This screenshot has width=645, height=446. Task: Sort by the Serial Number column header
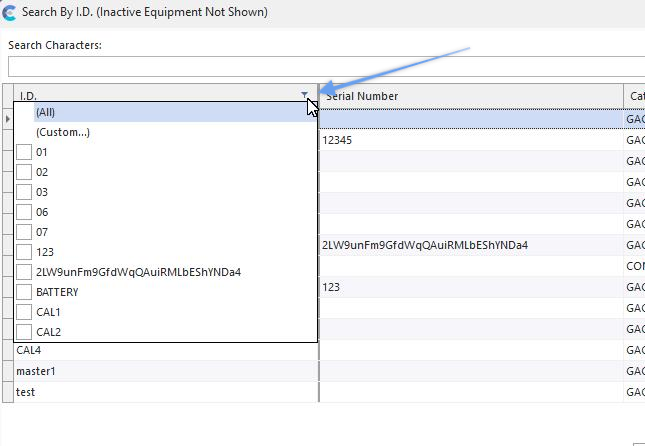click(x=471, y=96)
